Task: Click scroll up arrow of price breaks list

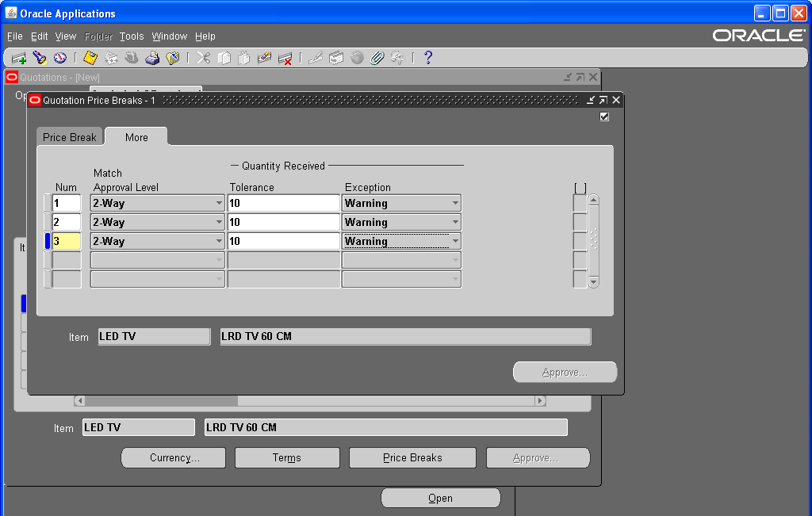Action: click(x=594, y=200)
